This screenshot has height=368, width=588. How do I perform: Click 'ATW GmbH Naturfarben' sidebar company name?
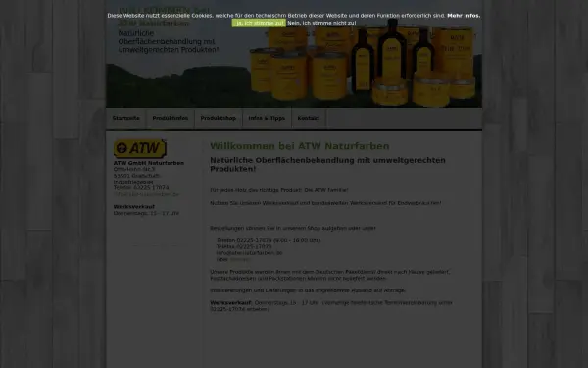[x=149, y=163]
